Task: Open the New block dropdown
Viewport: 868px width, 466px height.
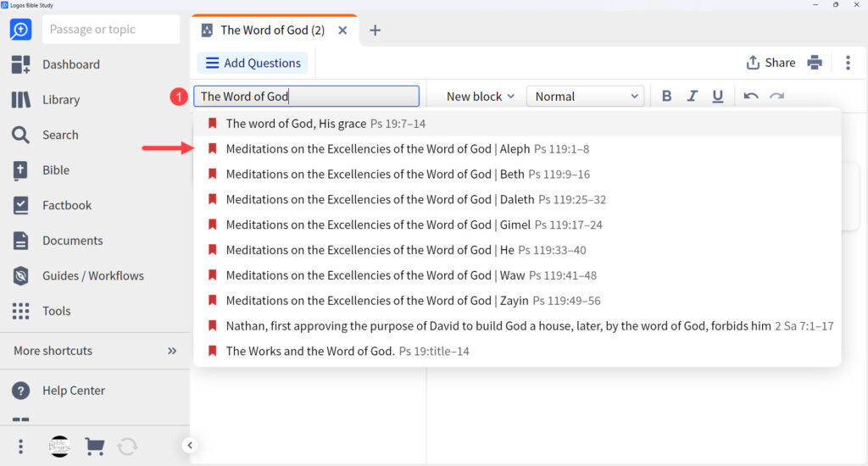Action: pos(480,97)
